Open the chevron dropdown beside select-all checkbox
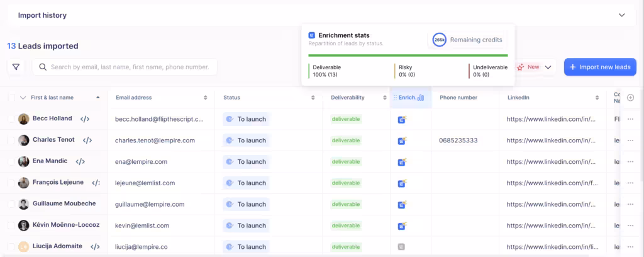This screenshot has width=644, height=257. (x=23, y=98)
